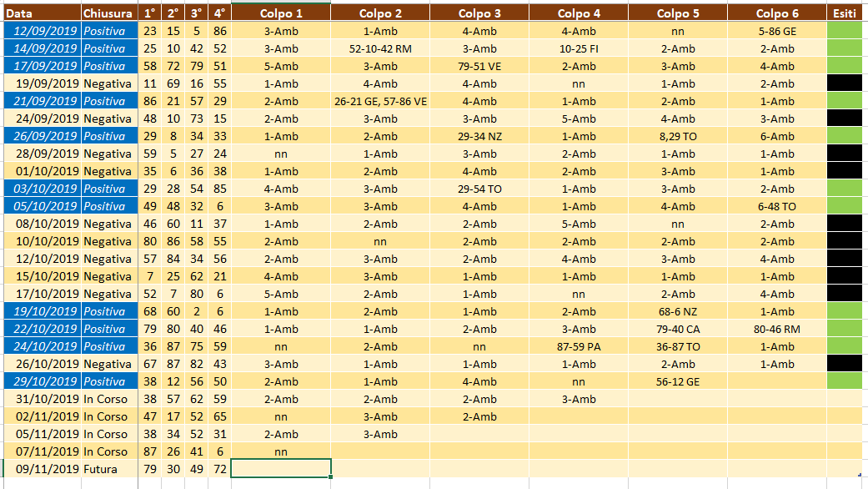
Task: Click the Colpo 1 header cell
Action: pos(281,13)
